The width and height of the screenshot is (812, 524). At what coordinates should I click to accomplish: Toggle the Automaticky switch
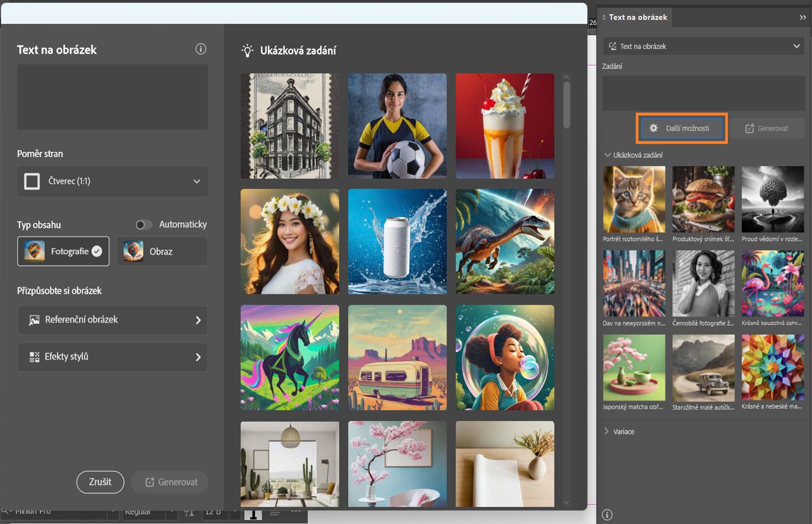point(144,225)
